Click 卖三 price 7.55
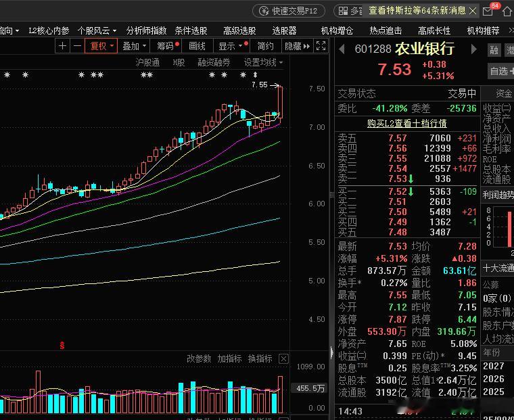 click(397, 159)
